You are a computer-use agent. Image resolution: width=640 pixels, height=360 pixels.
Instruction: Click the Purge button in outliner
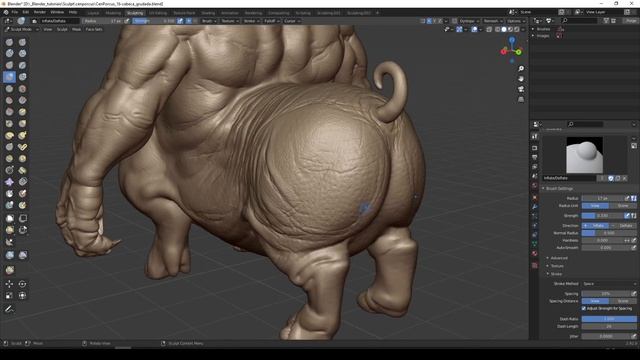pyautogui.click(x=631, y=20)
